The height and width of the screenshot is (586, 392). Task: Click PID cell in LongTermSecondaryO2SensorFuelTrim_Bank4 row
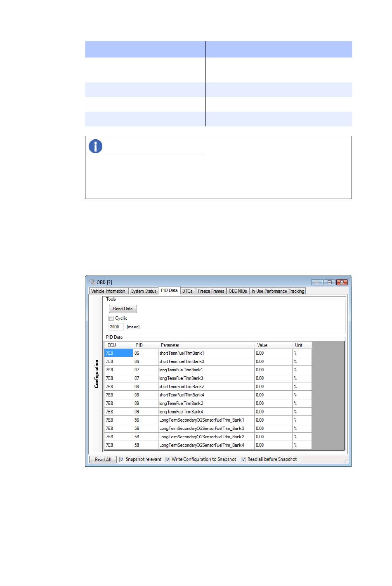click(x=145, y=445)
